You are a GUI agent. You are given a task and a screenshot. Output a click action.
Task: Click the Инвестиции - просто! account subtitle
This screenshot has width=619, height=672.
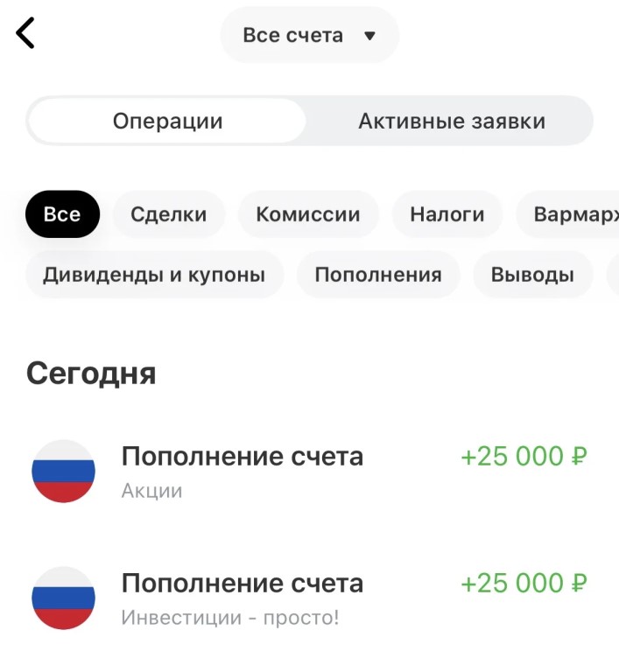[x=229, y=618]
